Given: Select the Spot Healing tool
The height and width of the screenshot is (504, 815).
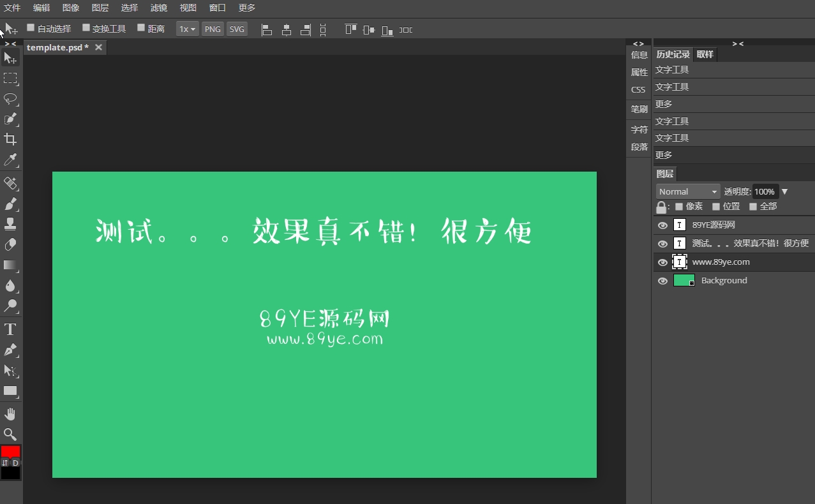Looking at the screenshot, I should [10, 184].
